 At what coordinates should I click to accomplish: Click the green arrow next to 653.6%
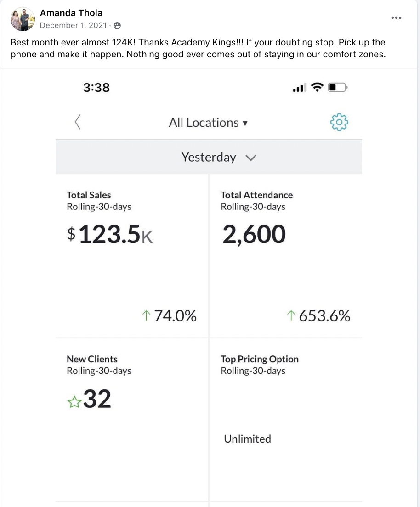click(x=291, y=315)
